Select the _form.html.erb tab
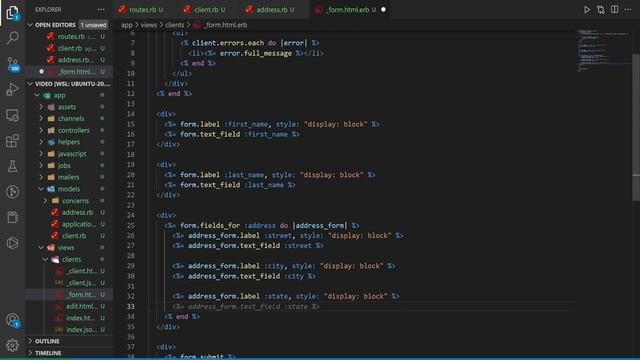The image size is (640, 360). tap(348, 9)
